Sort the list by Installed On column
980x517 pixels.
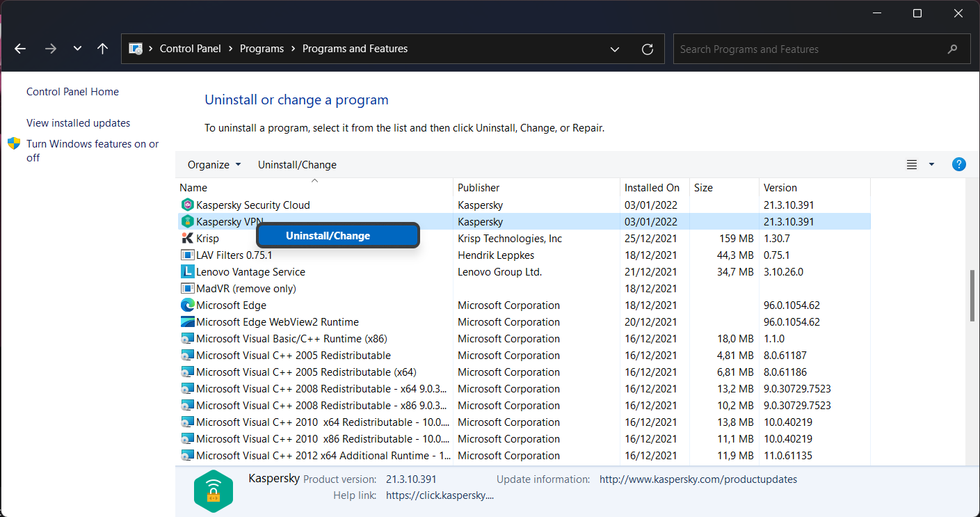[x=652, y=188]
